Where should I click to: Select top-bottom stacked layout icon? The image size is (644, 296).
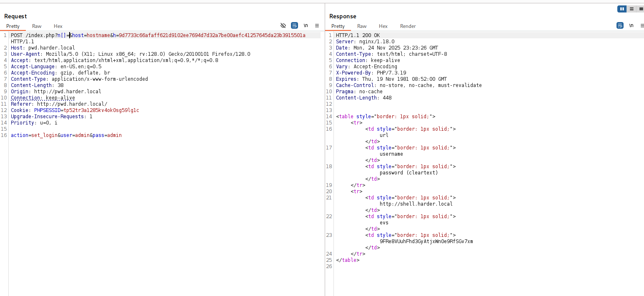coord(631,9)
